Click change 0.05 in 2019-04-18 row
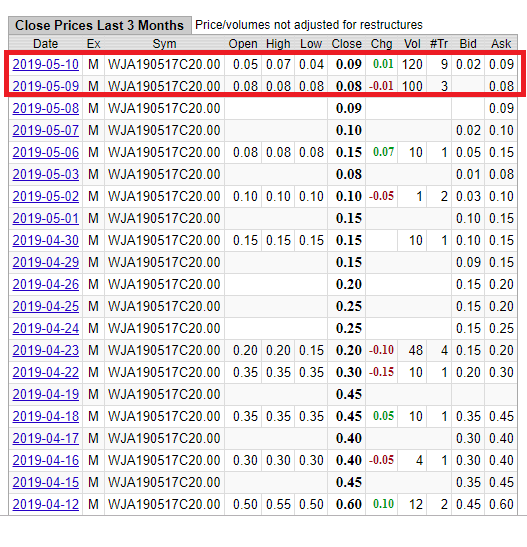This screenshot has height=547, width=527. pos(383,416)
